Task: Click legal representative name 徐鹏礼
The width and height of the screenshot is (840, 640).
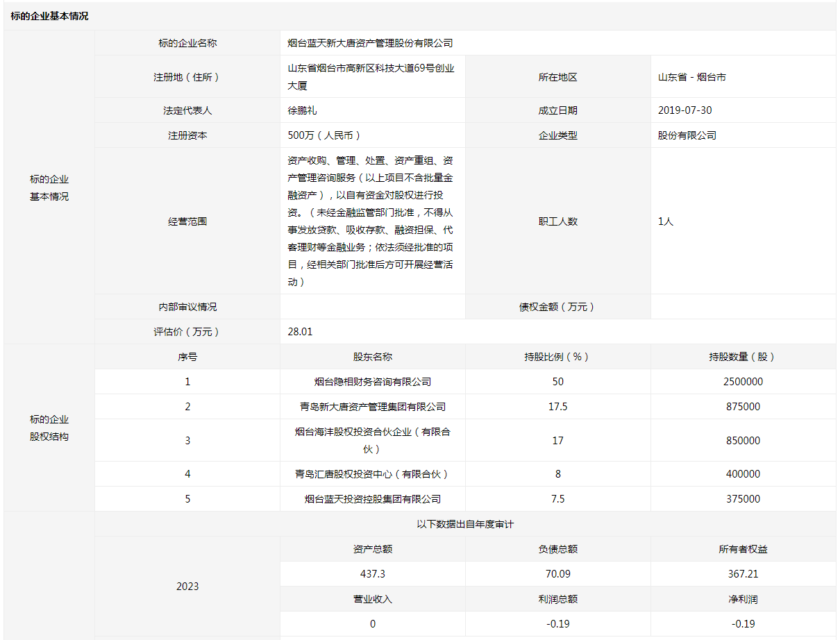Action: (302, 110)
